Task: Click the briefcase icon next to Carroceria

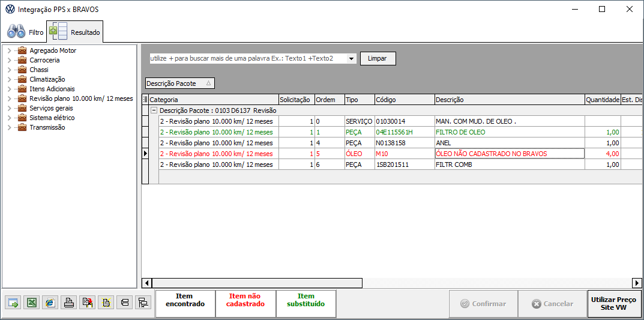Action: coord(22,60)
